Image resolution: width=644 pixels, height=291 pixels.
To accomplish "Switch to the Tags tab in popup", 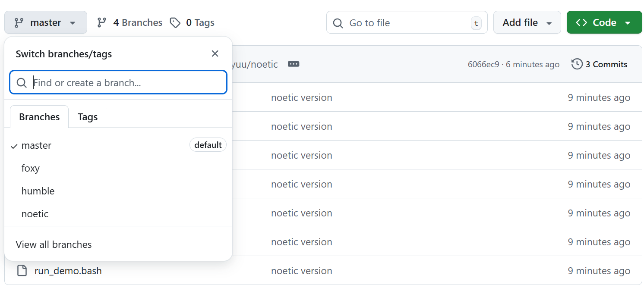I will click(88, 117).
